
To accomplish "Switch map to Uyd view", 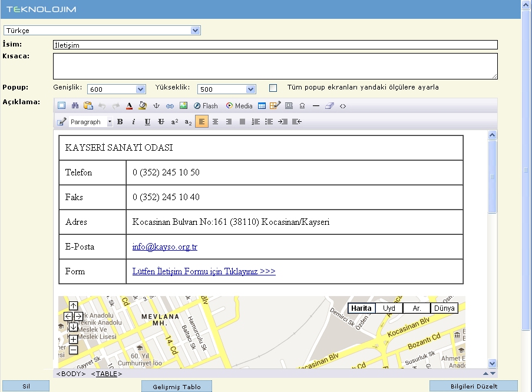I will pyautogui.click(x=389, y=308).
